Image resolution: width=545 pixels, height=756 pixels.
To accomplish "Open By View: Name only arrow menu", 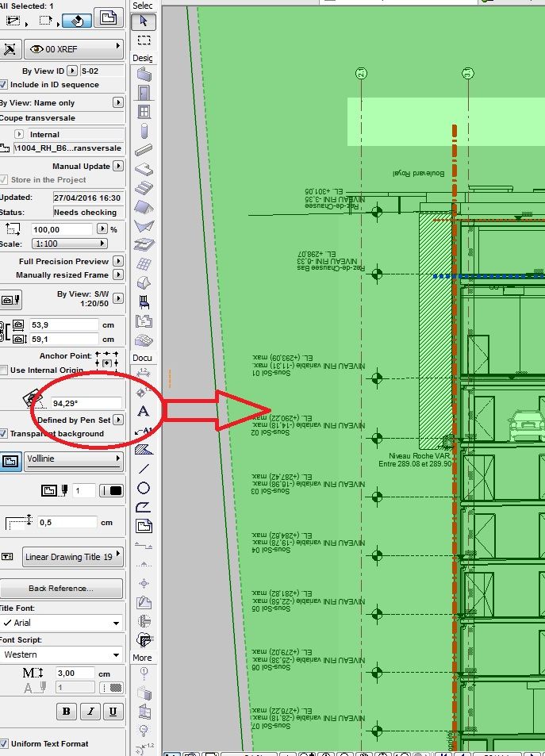I will pos(118,102).
